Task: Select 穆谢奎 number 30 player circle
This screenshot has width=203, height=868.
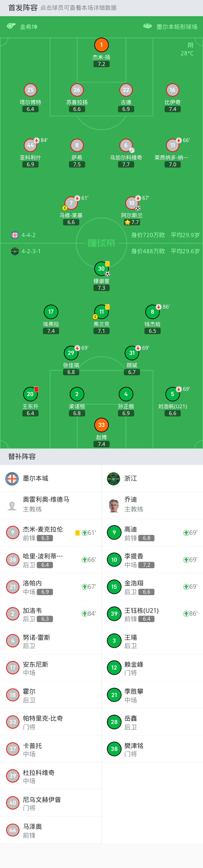Action: (x=101, y=268)
